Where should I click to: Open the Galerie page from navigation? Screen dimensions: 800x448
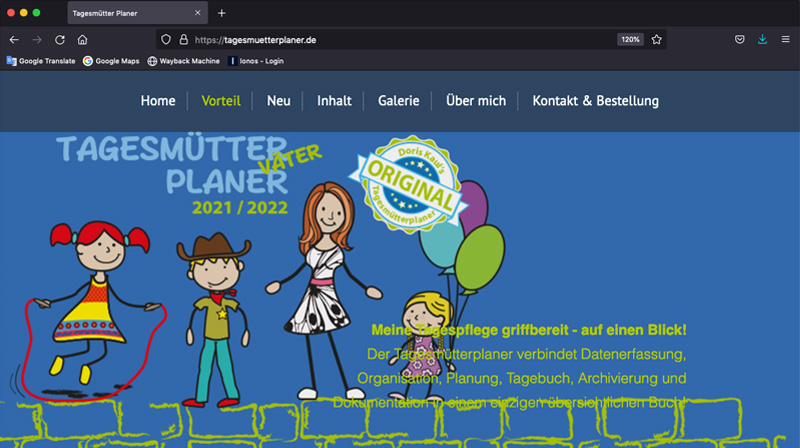[398, 101]
